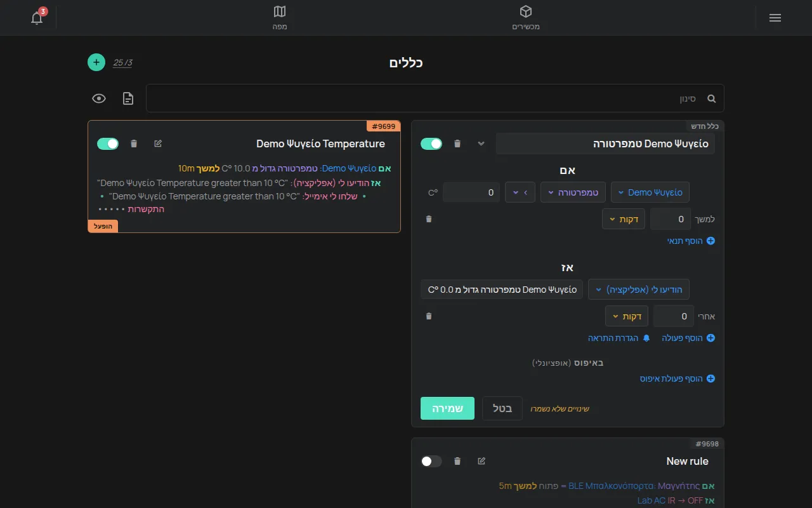Open the הודיעו לי (אפליקציה) action dropdown
Screen dimensions: 812x508
coord(639,290)
